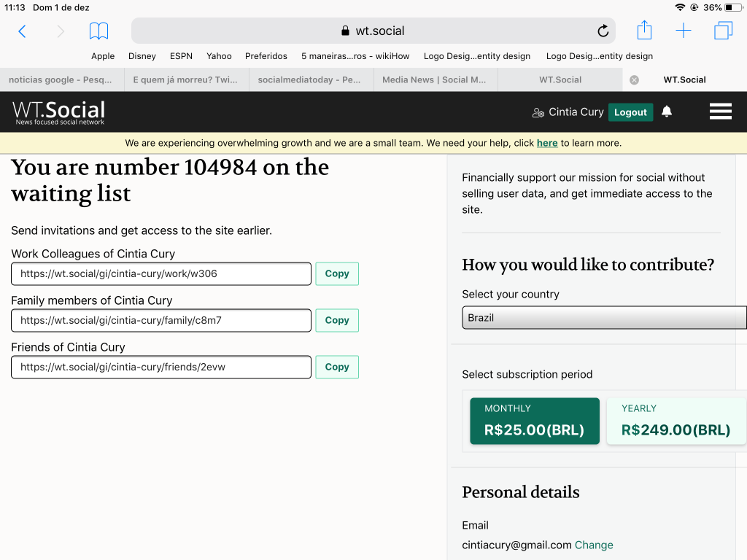Switch to the E quem já morreu tab
The height and width of the screenshot is (560, 747).
(x=187, y=80)
